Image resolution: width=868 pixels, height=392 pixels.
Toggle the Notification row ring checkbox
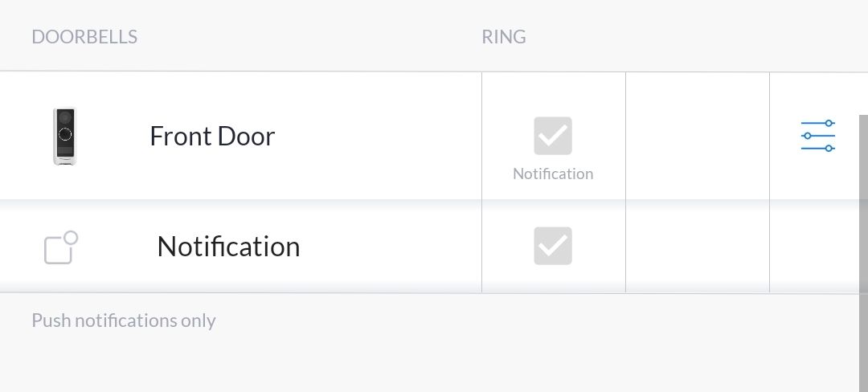click(553, 246)
